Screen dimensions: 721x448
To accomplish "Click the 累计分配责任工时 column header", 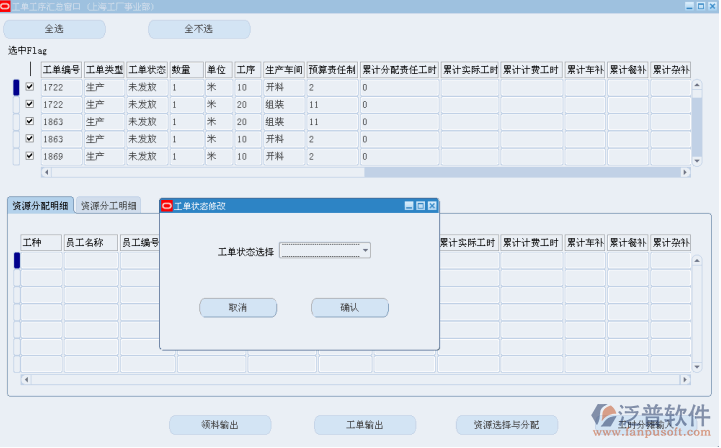I will tap(399, 69).
